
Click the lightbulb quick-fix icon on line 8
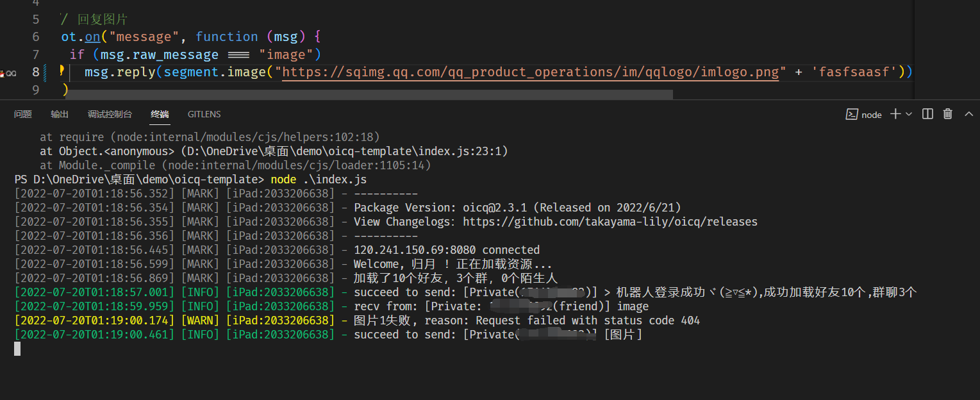[x=62, y=71]
